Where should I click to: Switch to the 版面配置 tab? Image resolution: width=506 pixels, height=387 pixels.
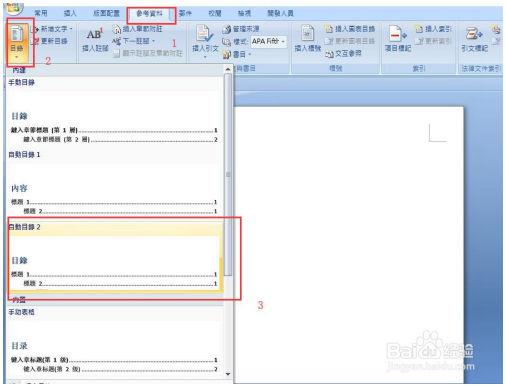pyautogui.click(x=106, y=13)
